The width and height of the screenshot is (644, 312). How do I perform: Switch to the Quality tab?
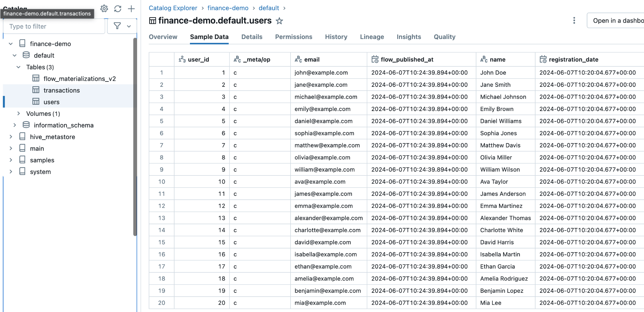coord(445,37)
